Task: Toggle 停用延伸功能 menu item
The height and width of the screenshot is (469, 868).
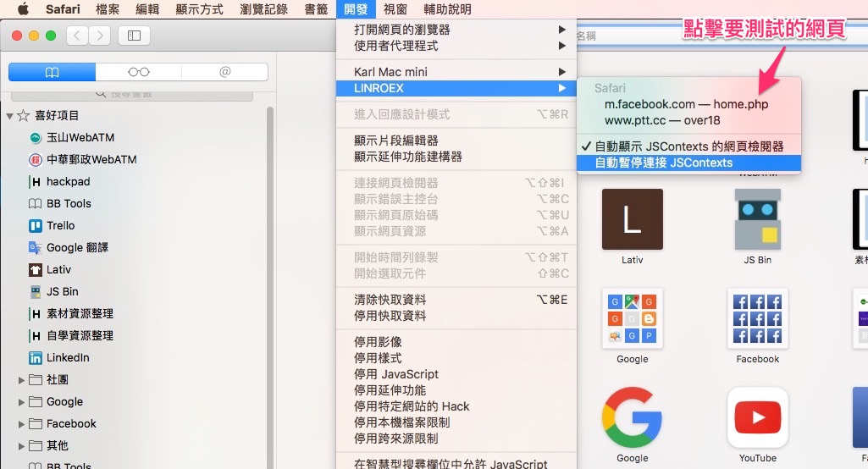Action: coord(456,390)
